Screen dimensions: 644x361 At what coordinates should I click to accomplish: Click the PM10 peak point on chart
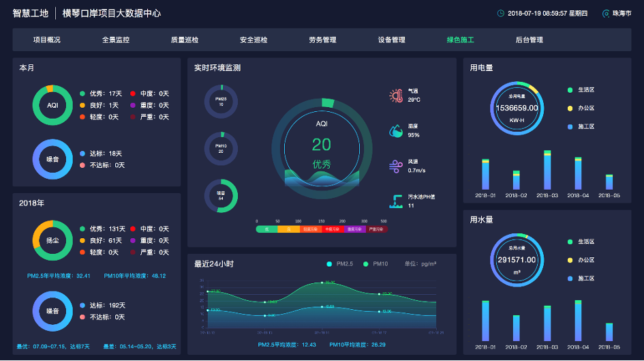tap(322, 283)
